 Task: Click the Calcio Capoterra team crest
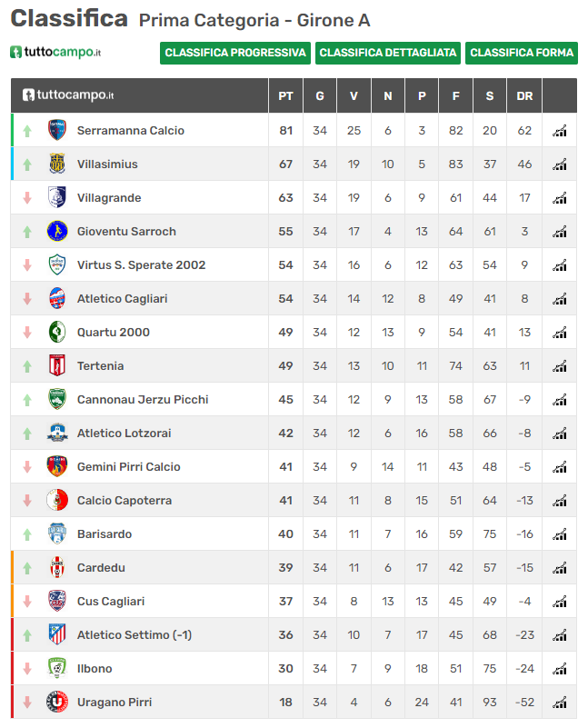coord(57,500)
